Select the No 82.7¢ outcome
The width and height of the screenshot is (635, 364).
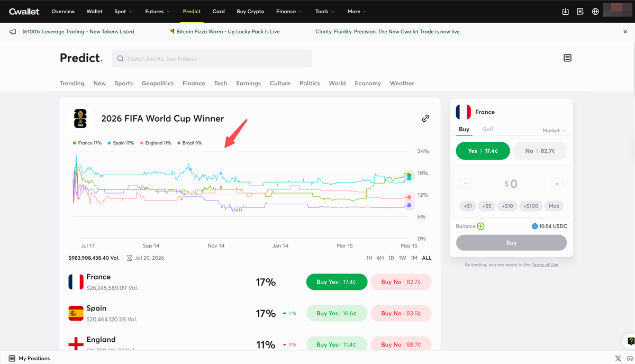pyautogui.click(x=540, y=151)
